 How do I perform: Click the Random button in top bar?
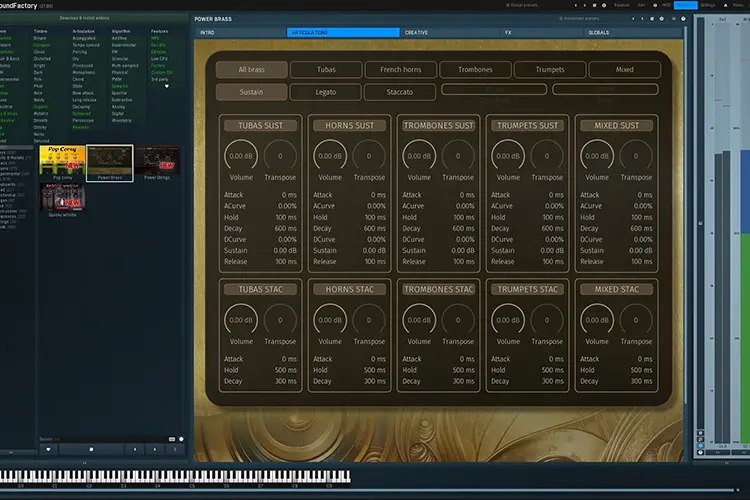pyautogui.click(x=621, y=5)
